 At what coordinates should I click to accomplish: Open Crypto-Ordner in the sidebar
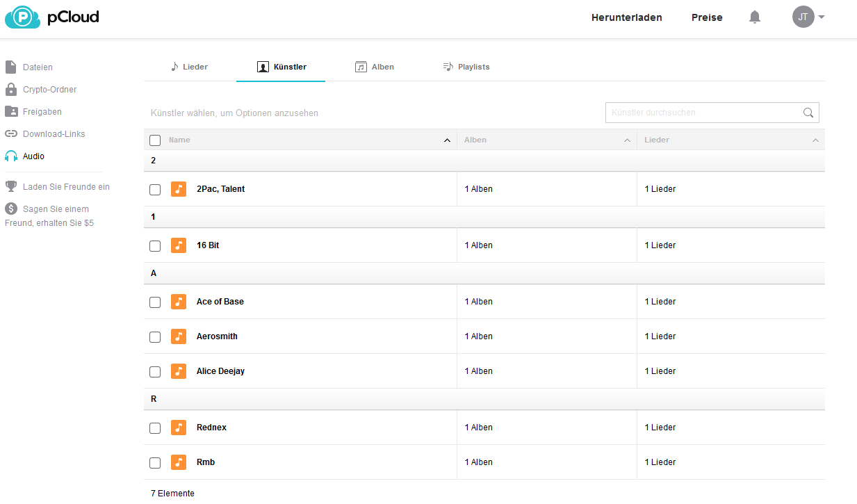pyautogui.click(x=49, y=90)
